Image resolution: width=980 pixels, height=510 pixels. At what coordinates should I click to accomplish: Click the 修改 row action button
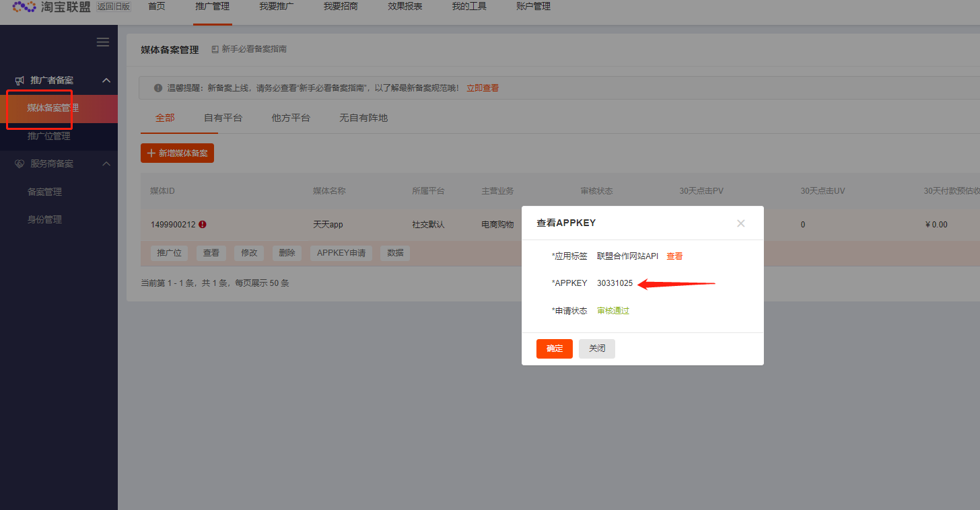coord(249,253)
